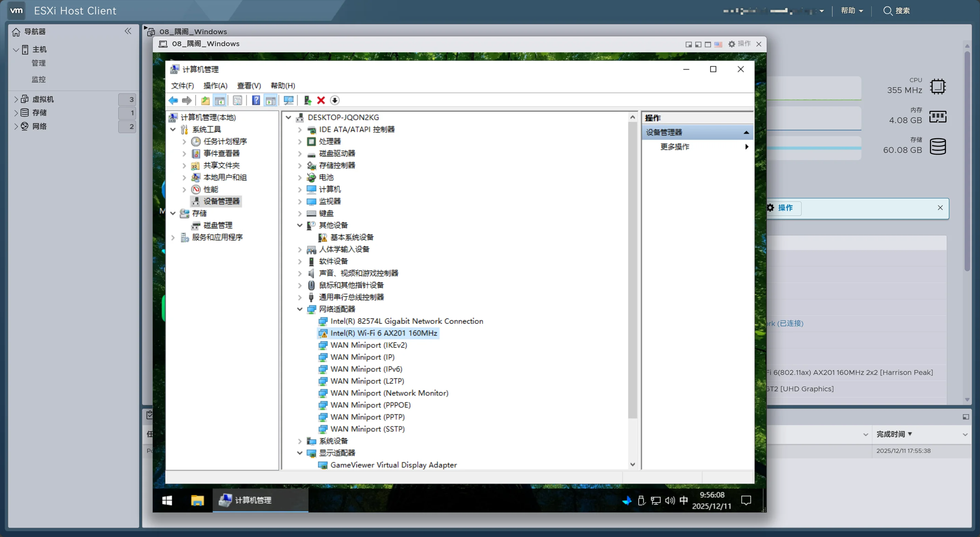This screenshot has height=537, width=980.
Task: Toggle Show/Hide Action Pane toolbar button
Action: click(x=270, y=101)
